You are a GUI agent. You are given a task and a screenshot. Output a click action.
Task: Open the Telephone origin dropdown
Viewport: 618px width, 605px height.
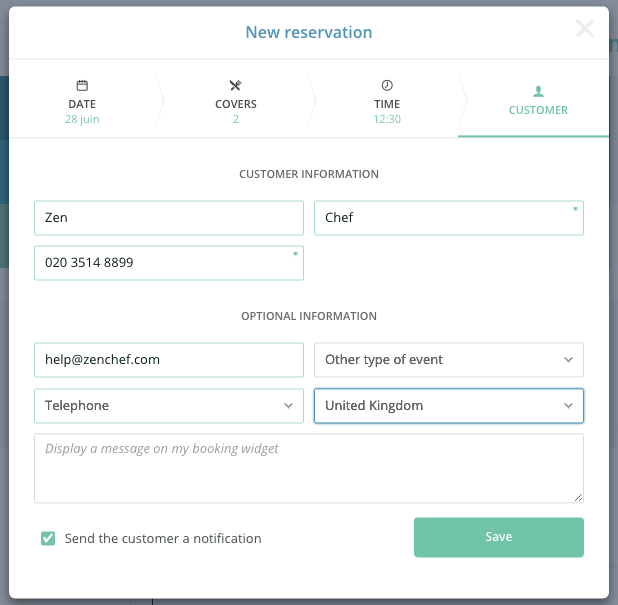169,406
